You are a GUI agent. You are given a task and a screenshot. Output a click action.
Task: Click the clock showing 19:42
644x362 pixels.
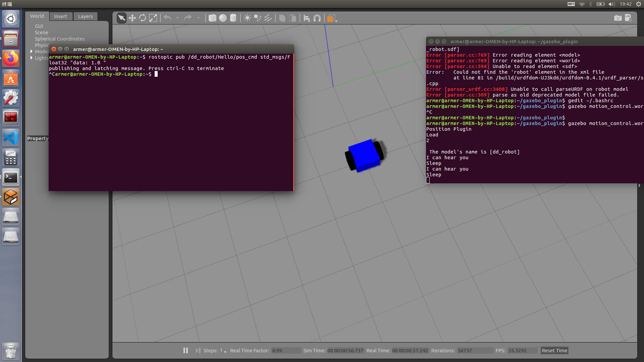click(x=625, y=4)
